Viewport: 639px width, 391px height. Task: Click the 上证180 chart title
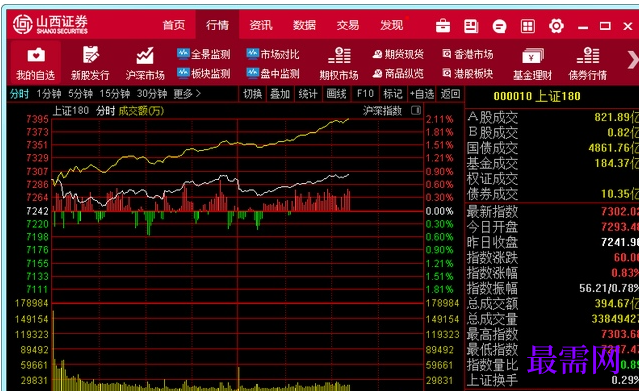pyautogui.click(x=71, y=110)
